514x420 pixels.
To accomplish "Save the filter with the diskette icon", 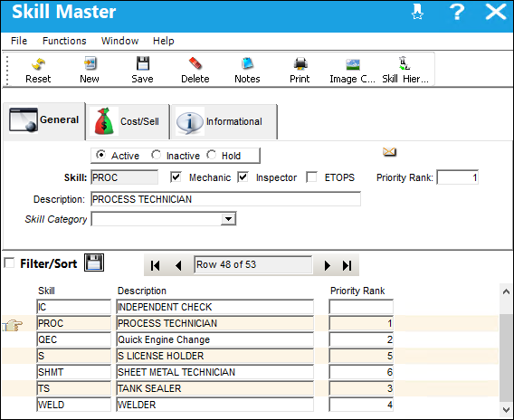I will tap(94, 262).
